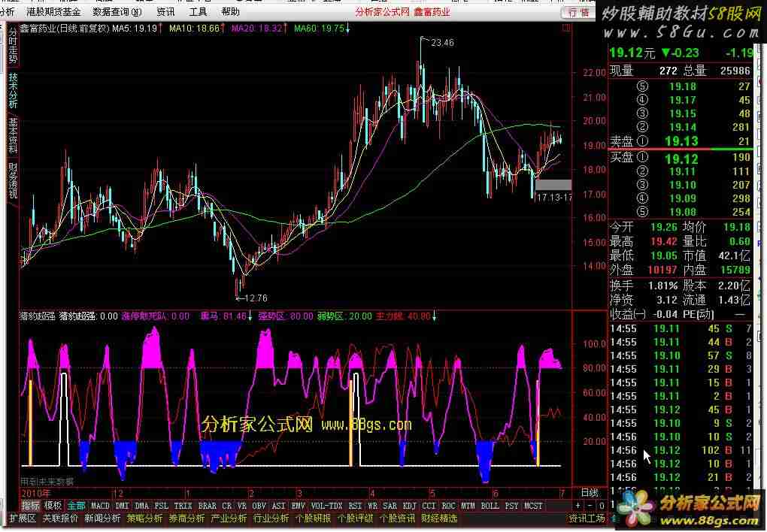
Task: Choose the FSL indicator tab
Action: 162,506
